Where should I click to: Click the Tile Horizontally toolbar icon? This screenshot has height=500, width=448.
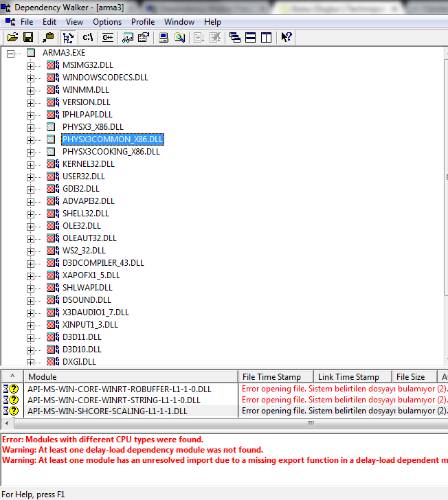tap(251, 37)
